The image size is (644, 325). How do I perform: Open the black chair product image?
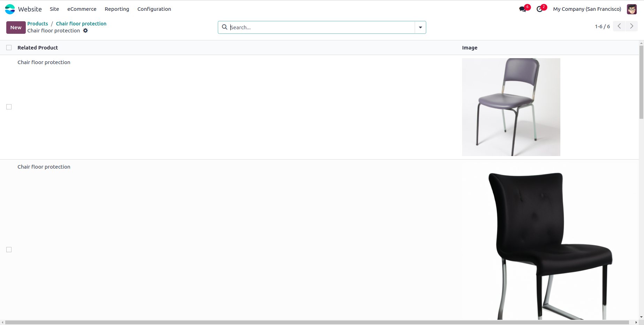point(550,241)
